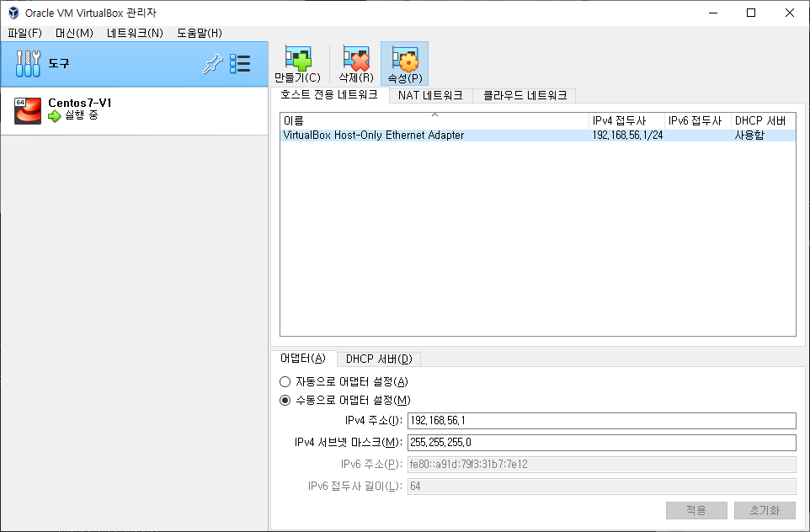The height and width of the screenshot is (532, 810).
Task: Select 자동으로 어댑터 설정(A) radio button
Action: click(x=285, y=381)
